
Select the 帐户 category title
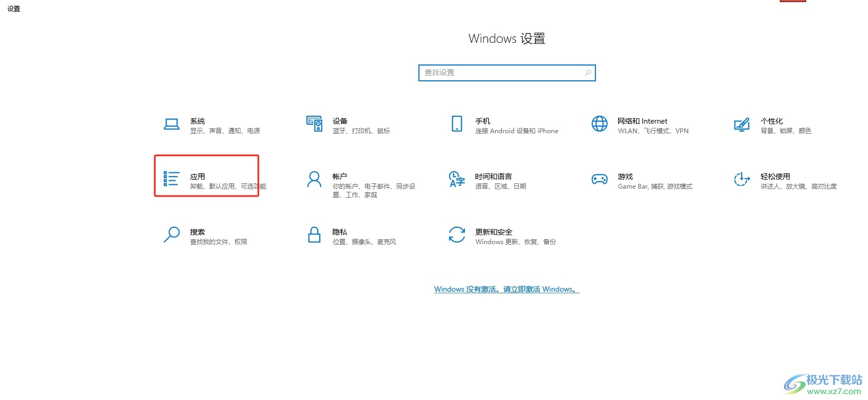pyautogui.click(x=340, y=176)
